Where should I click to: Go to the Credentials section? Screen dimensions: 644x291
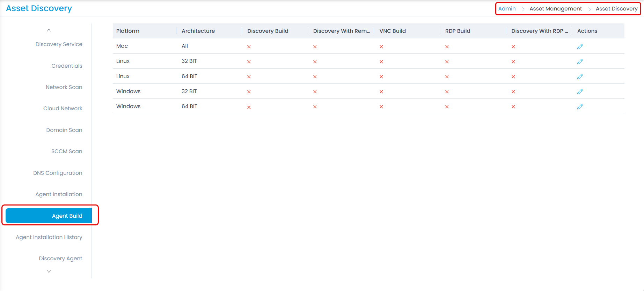click(67, 66)
